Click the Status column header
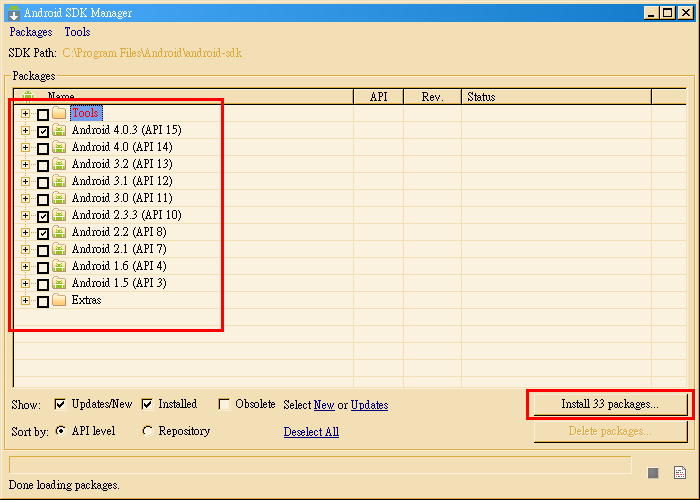Viewport: 700px width, 500px height. point(557,96)
